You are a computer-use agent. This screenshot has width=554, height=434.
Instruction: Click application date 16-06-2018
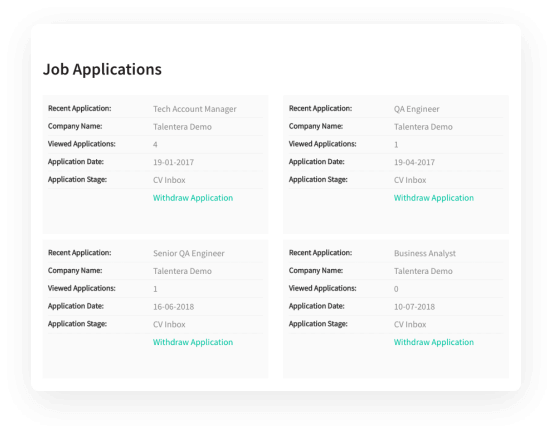[173, 307]
